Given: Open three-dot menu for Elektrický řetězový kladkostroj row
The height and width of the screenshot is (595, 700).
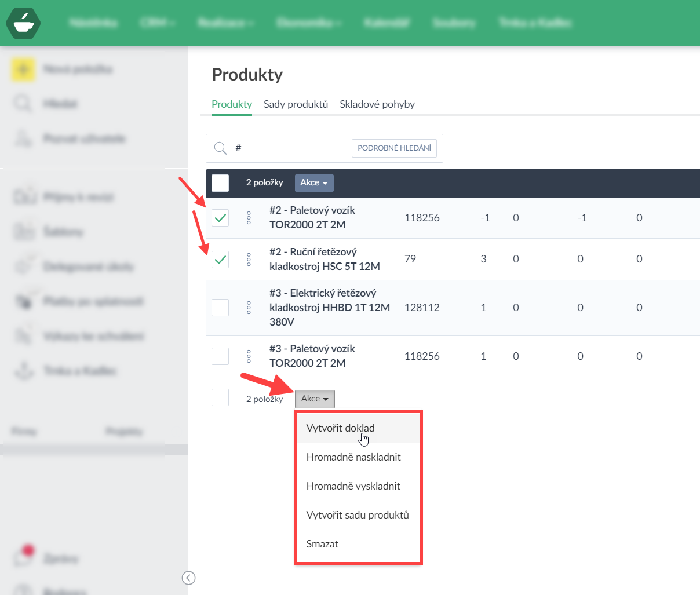Looking at the screenshot, I should tap(249, 308).
